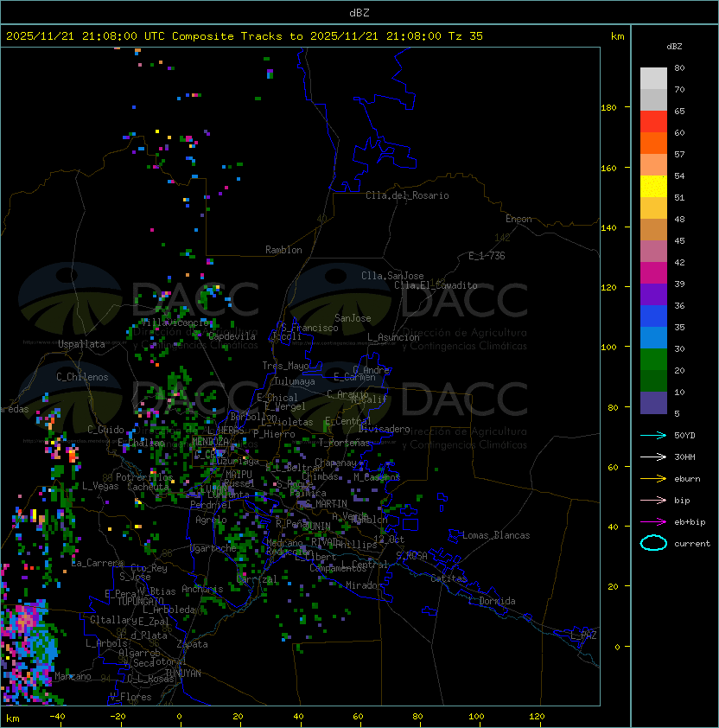Click the '120' tick on bottom km axis
This screenshot has height=728, width=719.
(x=537, y=717)
